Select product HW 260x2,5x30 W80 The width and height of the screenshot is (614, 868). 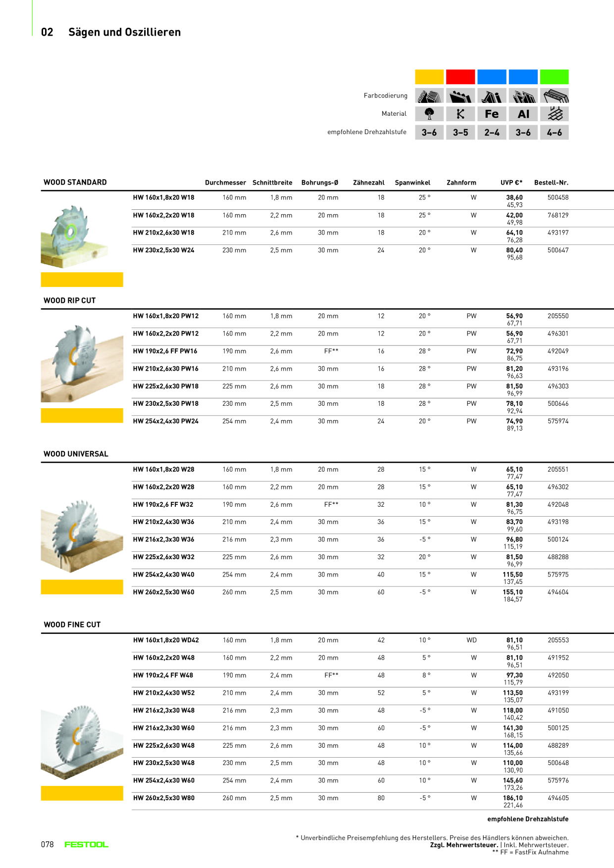(164, 798)
